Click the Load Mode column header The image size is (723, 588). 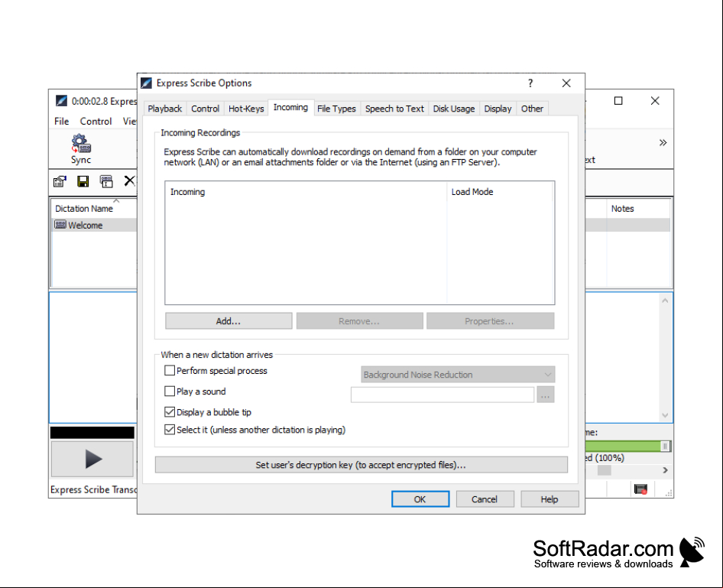click(x=500, y=192)
